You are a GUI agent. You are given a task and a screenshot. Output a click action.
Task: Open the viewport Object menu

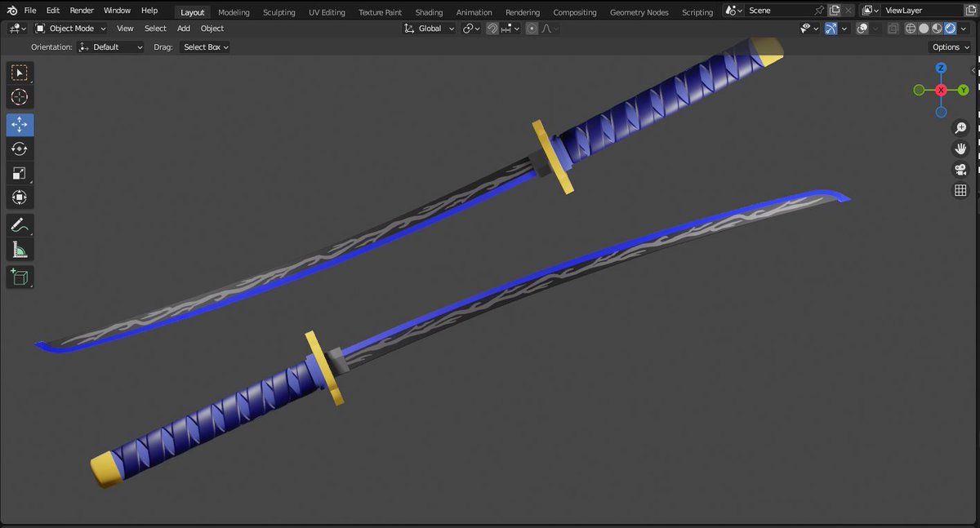tap(212, 29)
